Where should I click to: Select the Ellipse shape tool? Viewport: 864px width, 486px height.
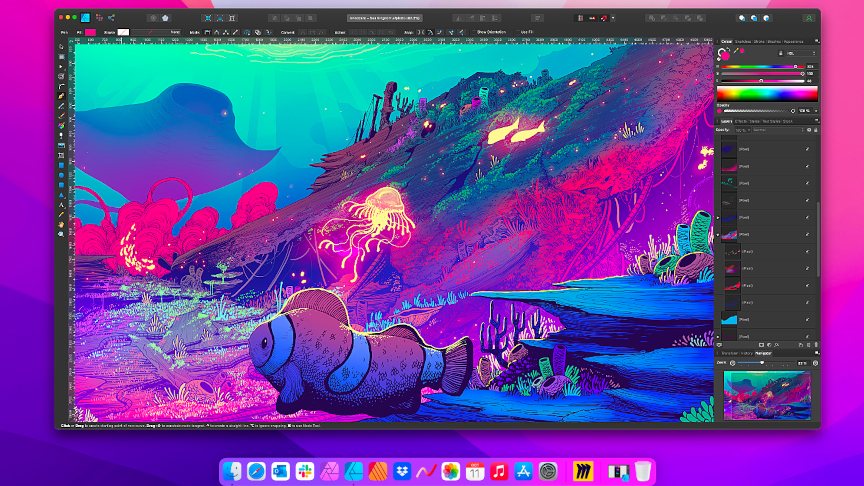[61, 175]
